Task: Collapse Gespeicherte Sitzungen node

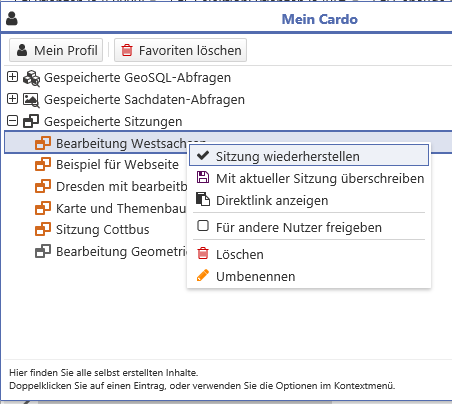Action: tap(12, 121)
